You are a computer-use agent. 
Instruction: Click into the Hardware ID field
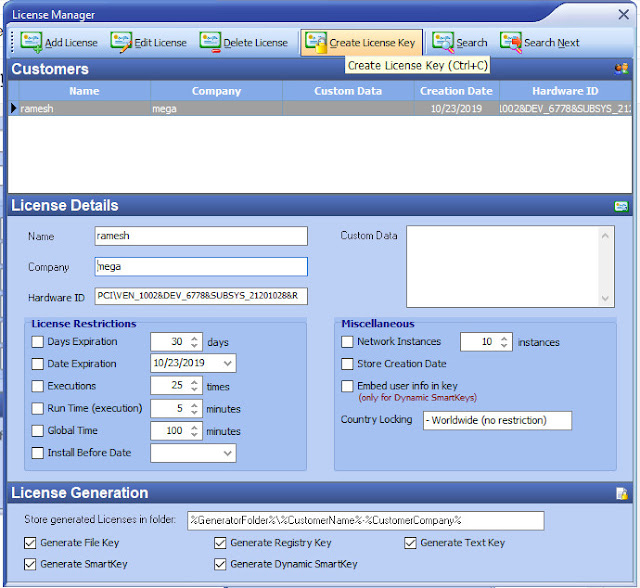pos(201,296)
